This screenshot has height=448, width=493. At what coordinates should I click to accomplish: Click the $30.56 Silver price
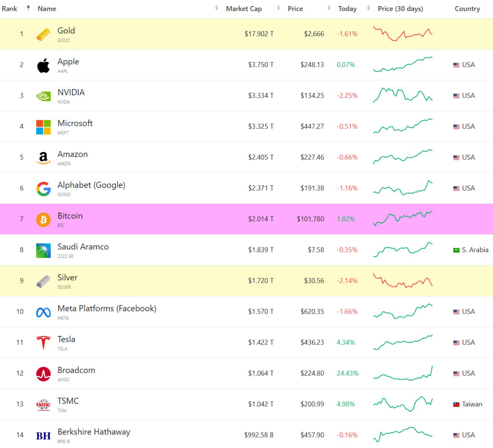pyautogui.click(x=314, y=281)
